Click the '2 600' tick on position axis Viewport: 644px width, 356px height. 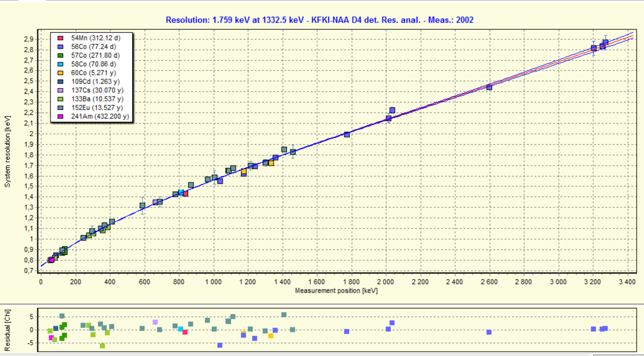click(x=489, y=282)
